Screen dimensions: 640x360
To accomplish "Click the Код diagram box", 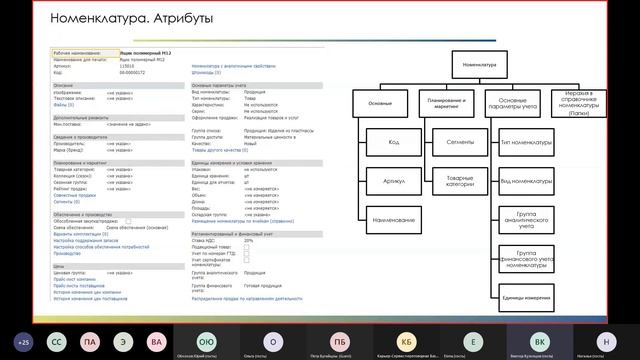I will [394, 142].
